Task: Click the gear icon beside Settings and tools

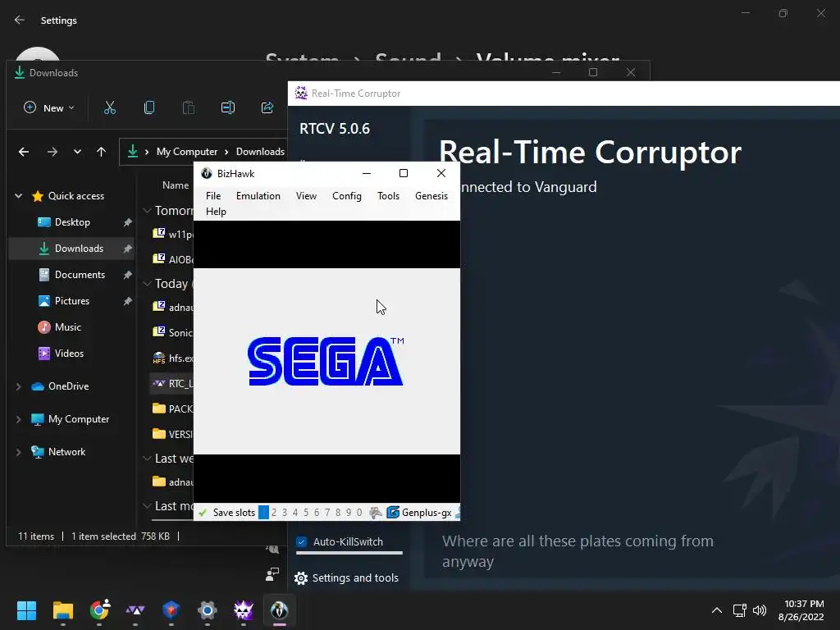Action: pos(301,578)
